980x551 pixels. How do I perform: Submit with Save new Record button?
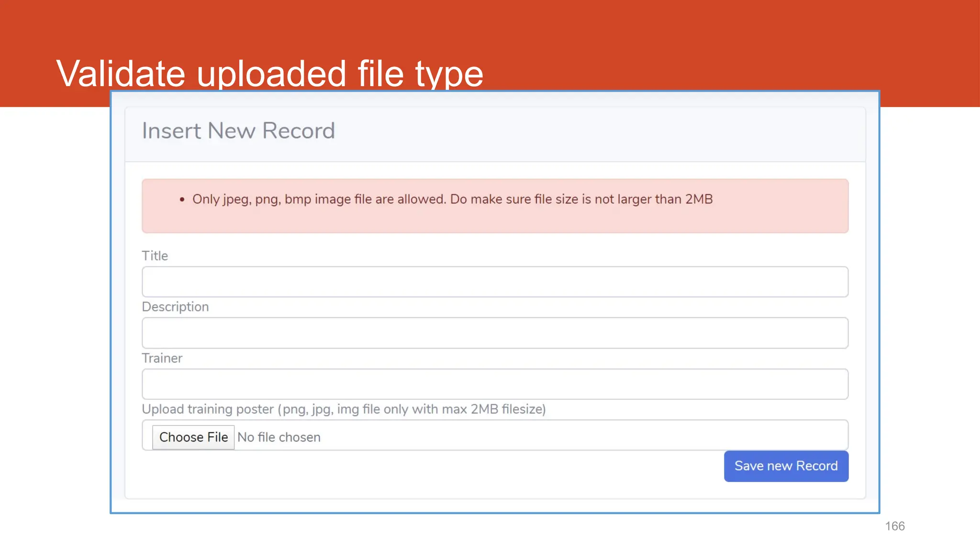(786, 466)
